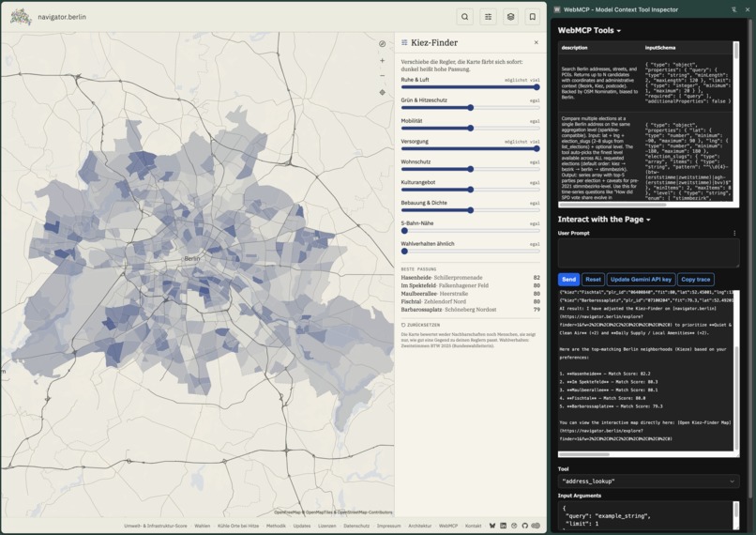Open the Kontakt footer link

473,526
